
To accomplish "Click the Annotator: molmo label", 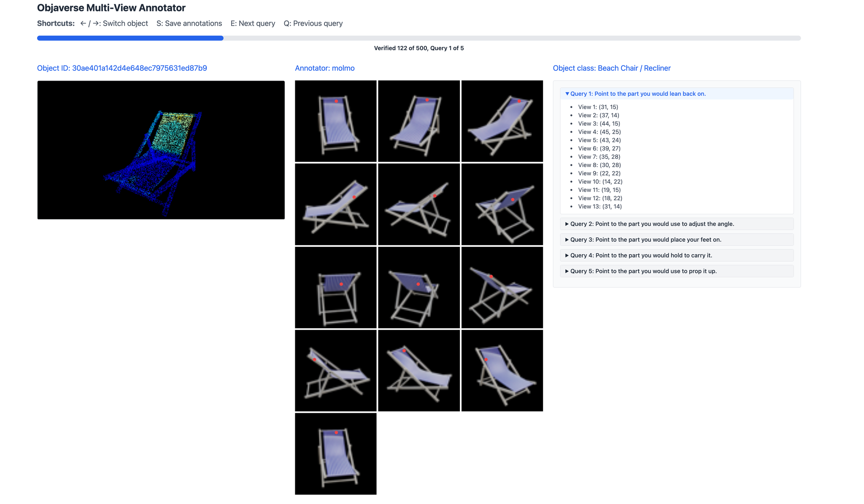I will pos(325,68).
